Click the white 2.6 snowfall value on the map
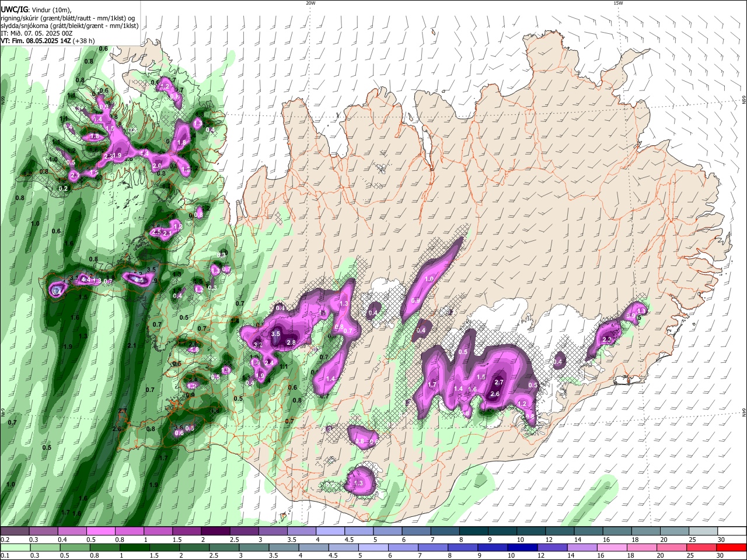Image resolution: width=747 pixels, height=560 pixels. pyautogui.click(x=495, y=394)
